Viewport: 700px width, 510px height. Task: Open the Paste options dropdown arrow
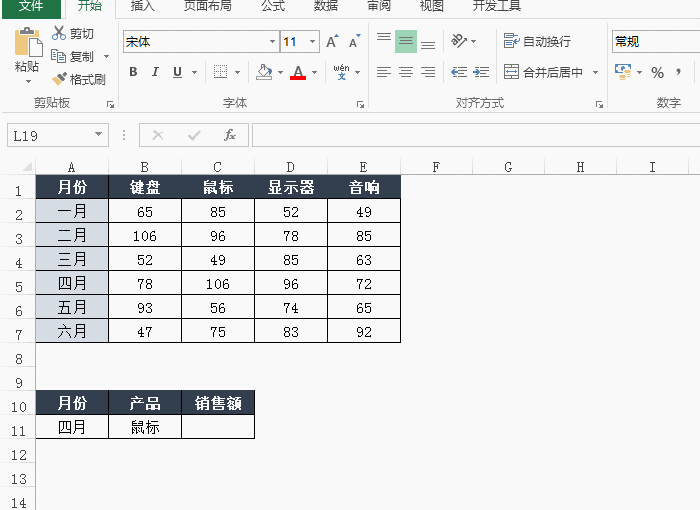pyautogui.click(x=28, y=81)
